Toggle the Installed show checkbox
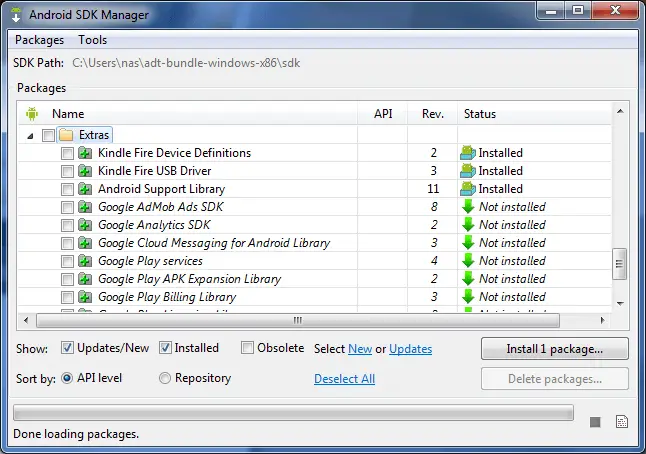Screen dimensions: 646x454 pyautogui.click(x=165, y=348)
